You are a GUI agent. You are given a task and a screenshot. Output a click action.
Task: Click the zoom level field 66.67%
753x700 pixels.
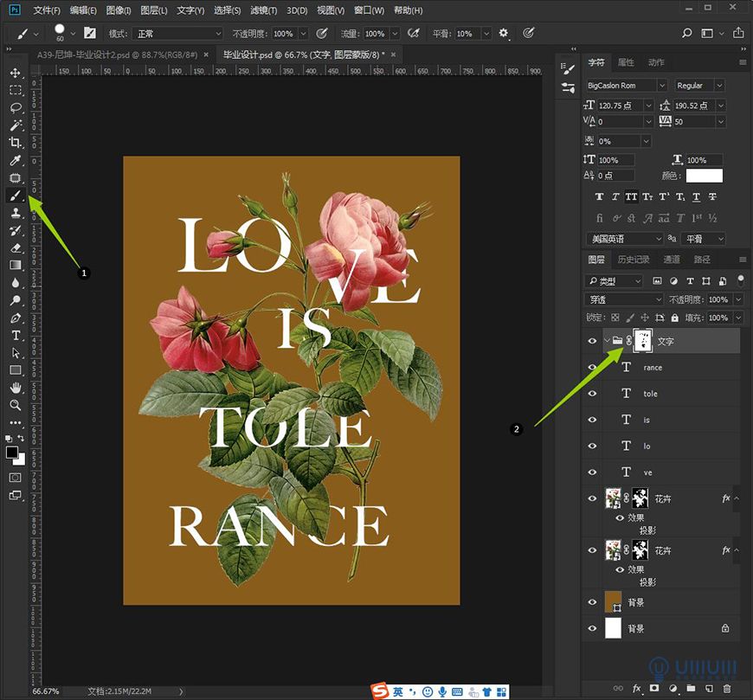pos(46,691)
